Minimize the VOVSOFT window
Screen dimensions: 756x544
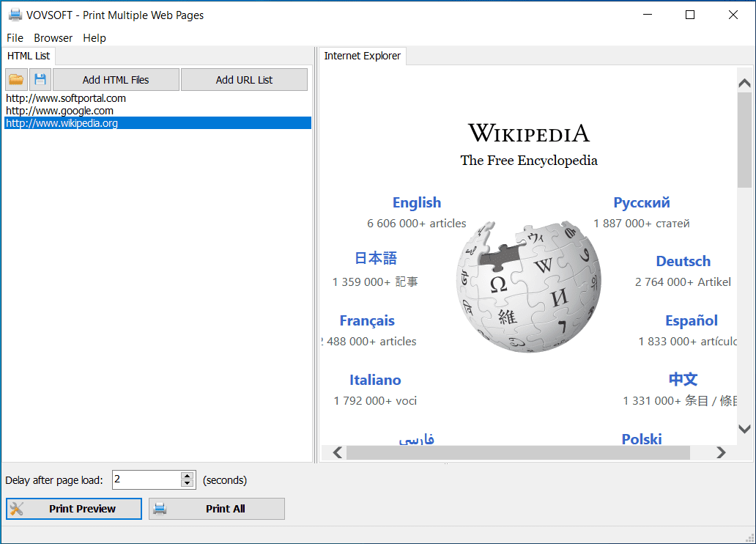tap(648, 15)
